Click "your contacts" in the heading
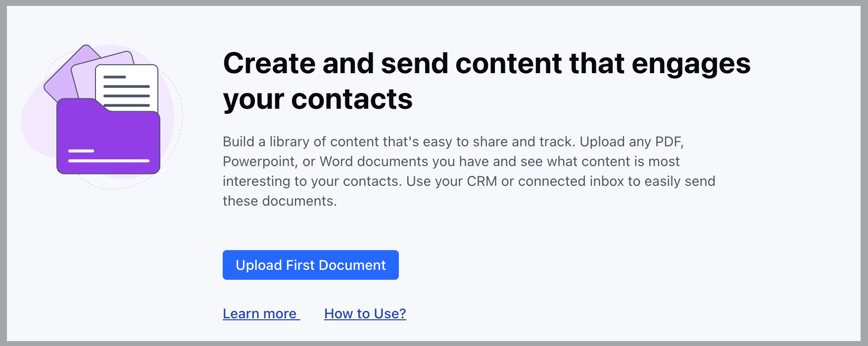The image size is (868, 346). [318, 99]
